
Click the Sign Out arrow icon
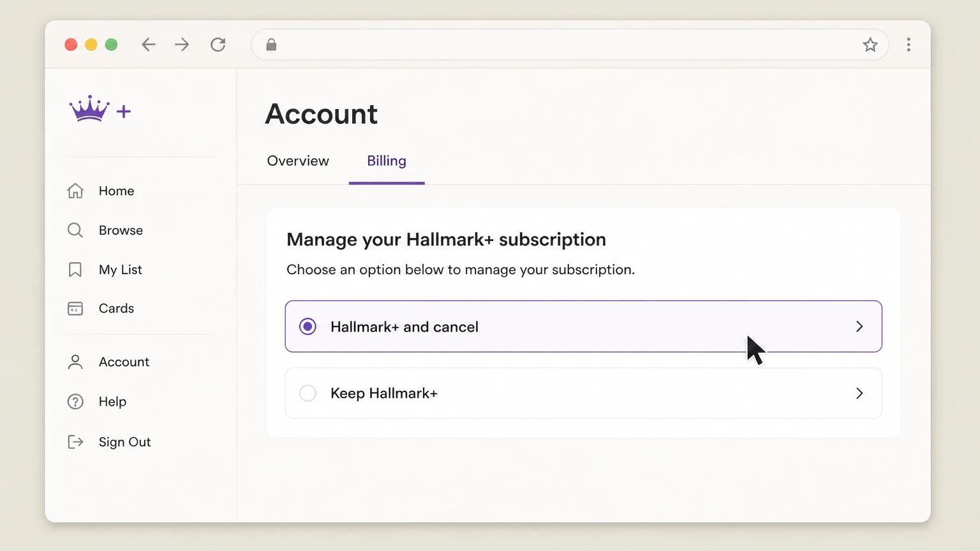pos(75,442)
